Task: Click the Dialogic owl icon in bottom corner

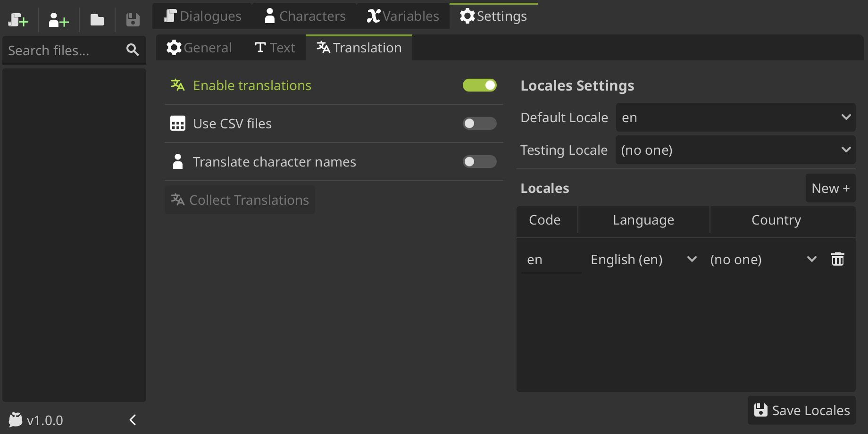Action: pos(14,419)
